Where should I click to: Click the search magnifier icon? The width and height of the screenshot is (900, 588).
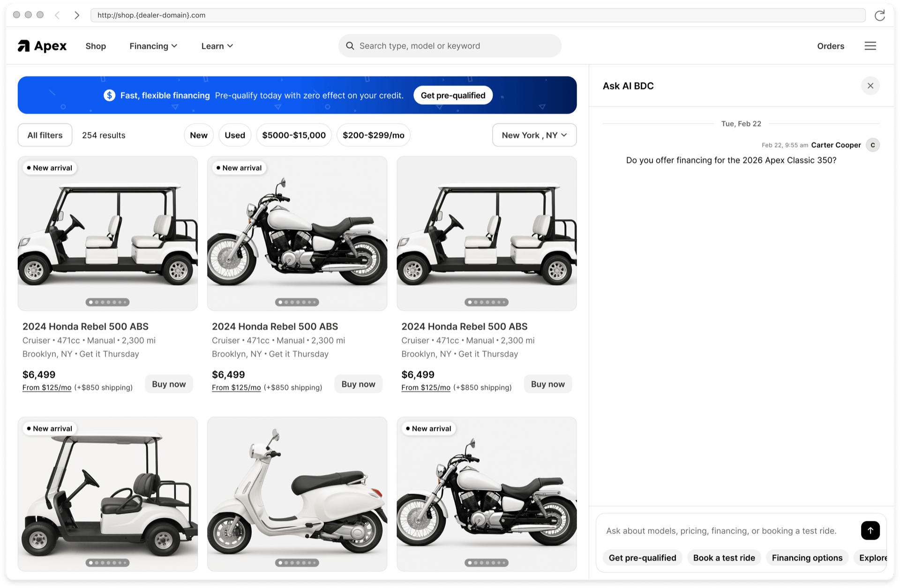(350, 46)
